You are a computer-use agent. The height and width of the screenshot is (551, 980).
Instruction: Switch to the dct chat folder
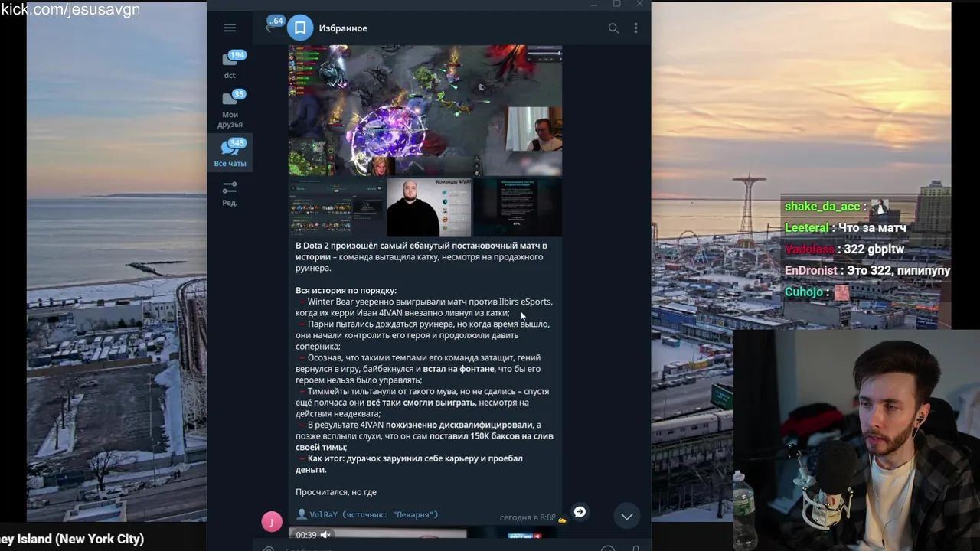coord(230,65)
